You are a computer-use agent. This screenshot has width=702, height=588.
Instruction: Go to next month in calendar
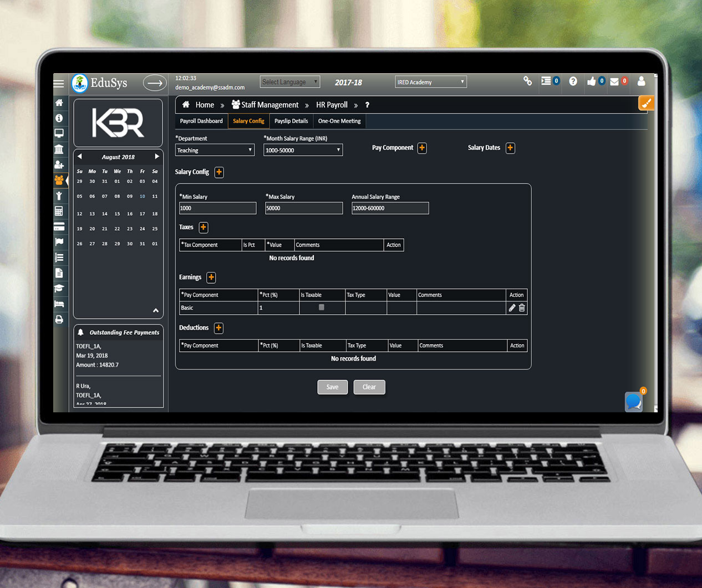click(156, 157)
